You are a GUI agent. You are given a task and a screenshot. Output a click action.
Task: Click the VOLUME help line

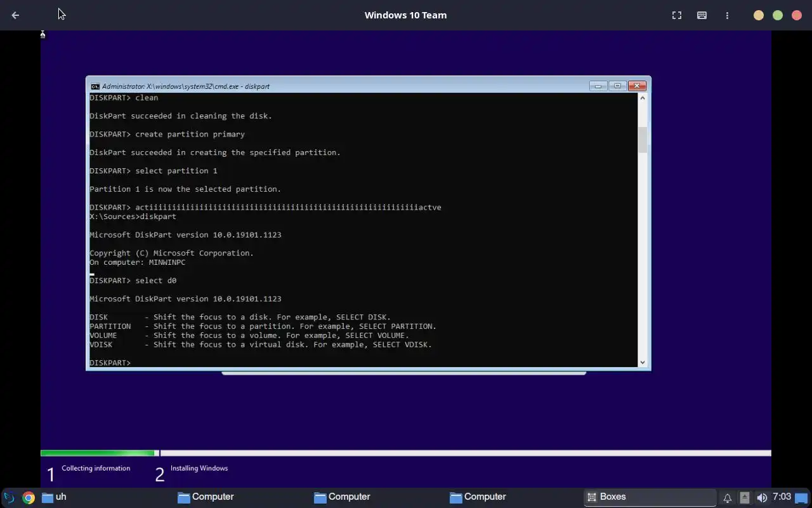[x=249, y=335]
